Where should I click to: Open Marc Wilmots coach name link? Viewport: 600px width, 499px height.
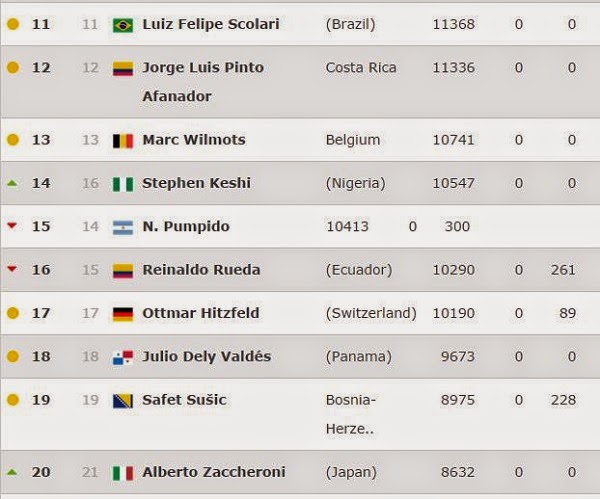tap(194, 140)
